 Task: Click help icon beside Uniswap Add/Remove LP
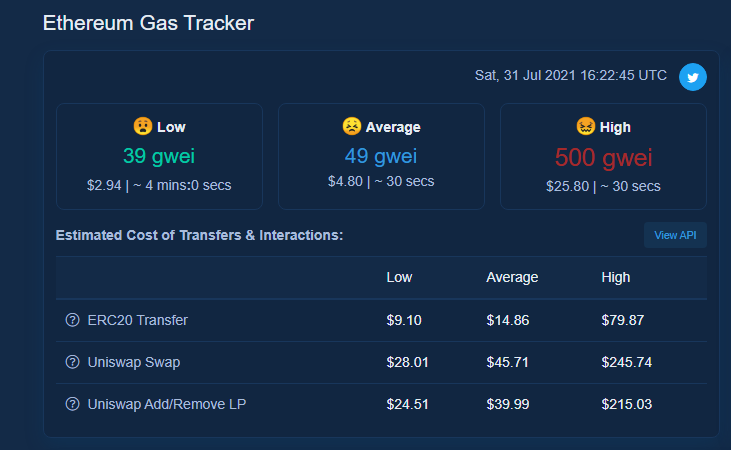[x=72, y=404]
